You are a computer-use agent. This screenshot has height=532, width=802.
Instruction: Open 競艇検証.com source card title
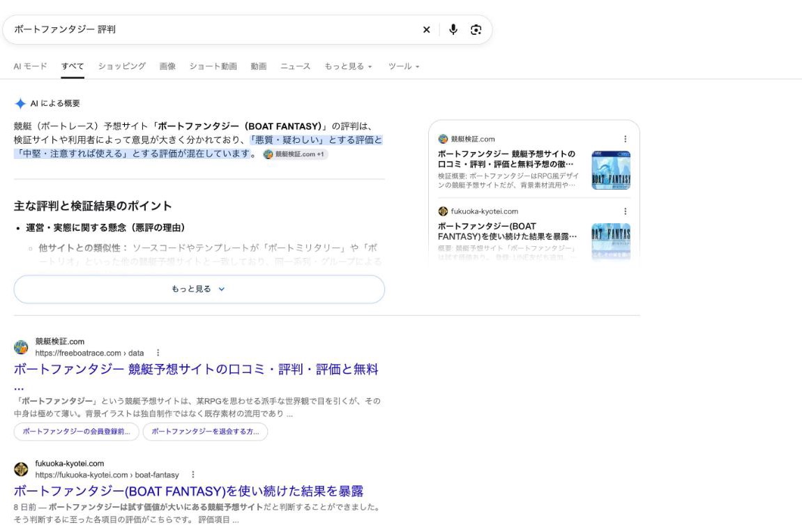(506, 159)
